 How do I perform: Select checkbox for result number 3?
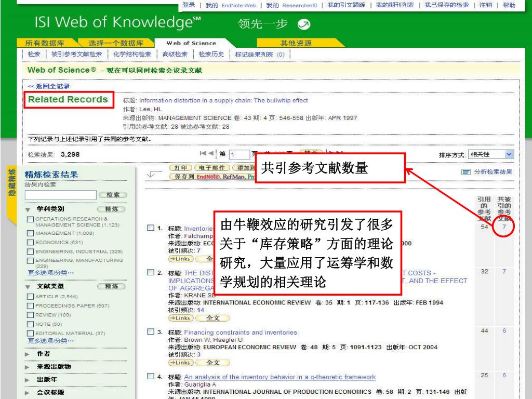[151, 331]
